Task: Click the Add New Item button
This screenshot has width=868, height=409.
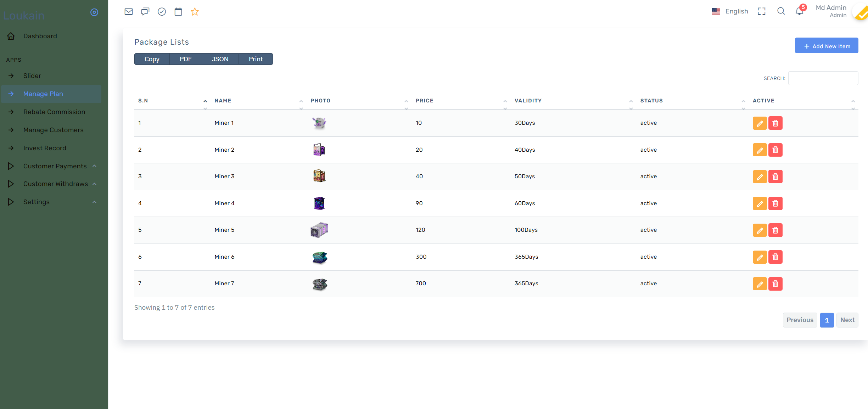Action: point(826,46)
